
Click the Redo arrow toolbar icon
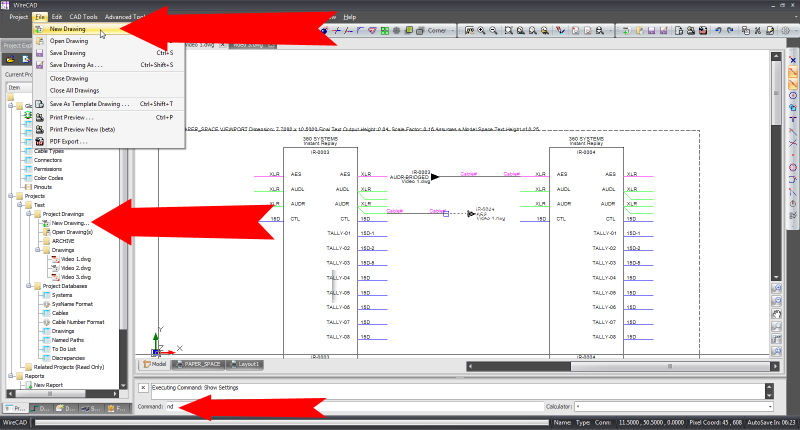730,31
